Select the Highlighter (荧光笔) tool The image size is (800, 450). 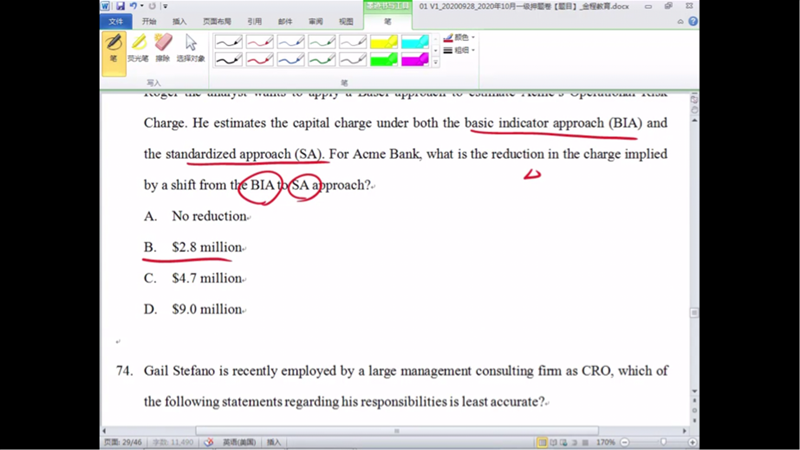tap(139, 48)
